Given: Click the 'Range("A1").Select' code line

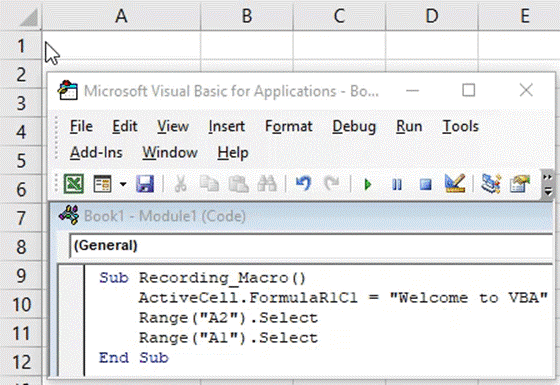Looking at the screenshot, I should pos(228,338).
